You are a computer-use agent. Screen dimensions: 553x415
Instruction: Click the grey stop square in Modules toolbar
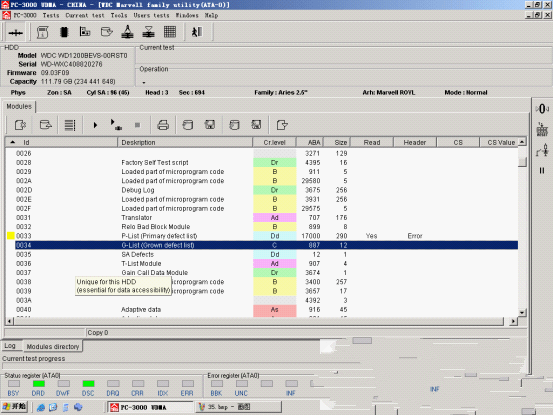click(138, 125)
